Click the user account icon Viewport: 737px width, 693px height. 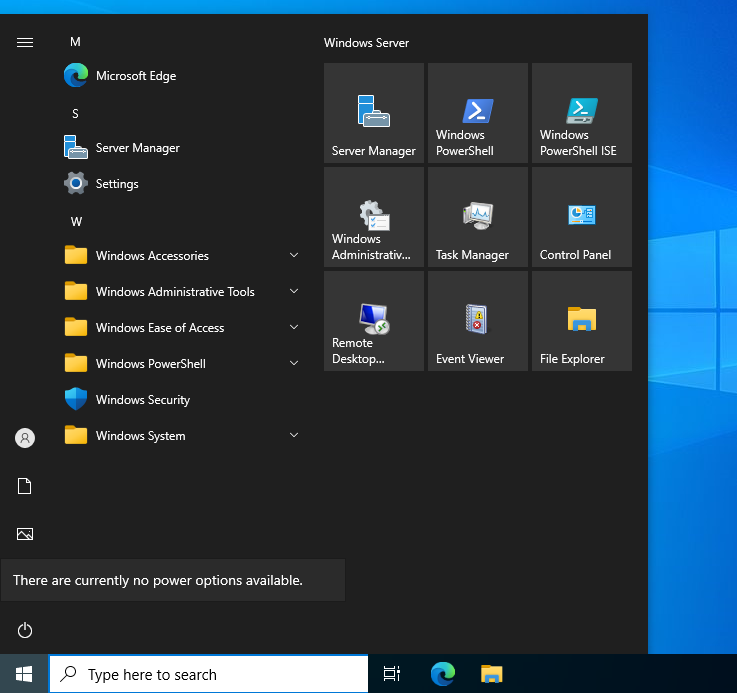25,438
